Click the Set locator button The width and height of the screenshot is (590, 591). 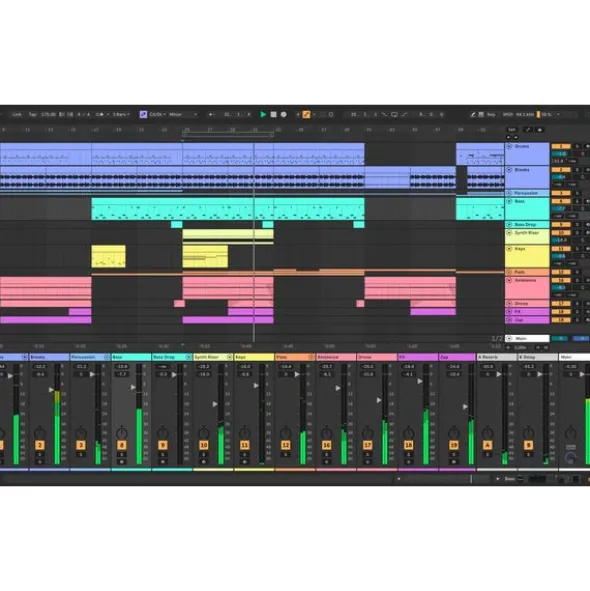pyautogui.click(x=512, y=130)
